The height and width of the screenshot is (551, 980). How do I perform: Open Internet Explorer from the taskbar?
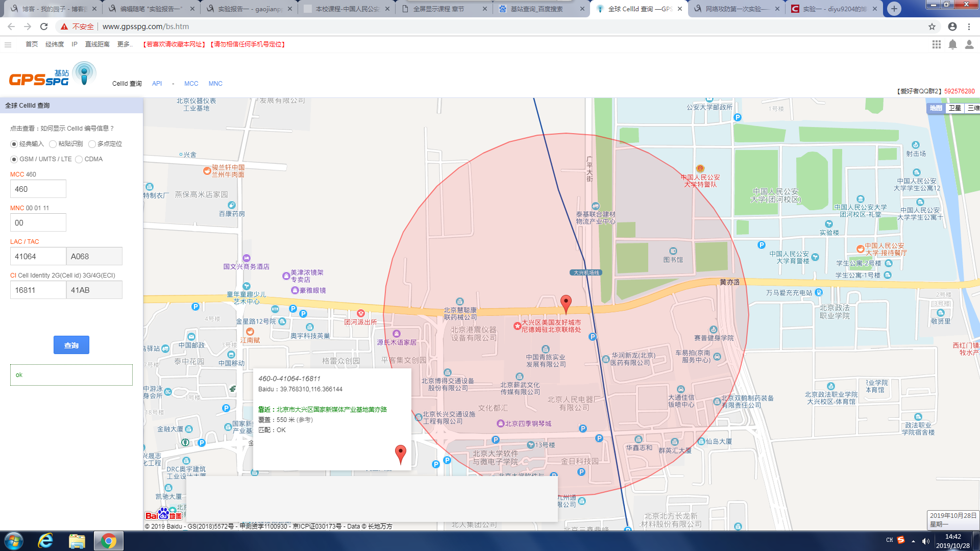tap(46, 541)
